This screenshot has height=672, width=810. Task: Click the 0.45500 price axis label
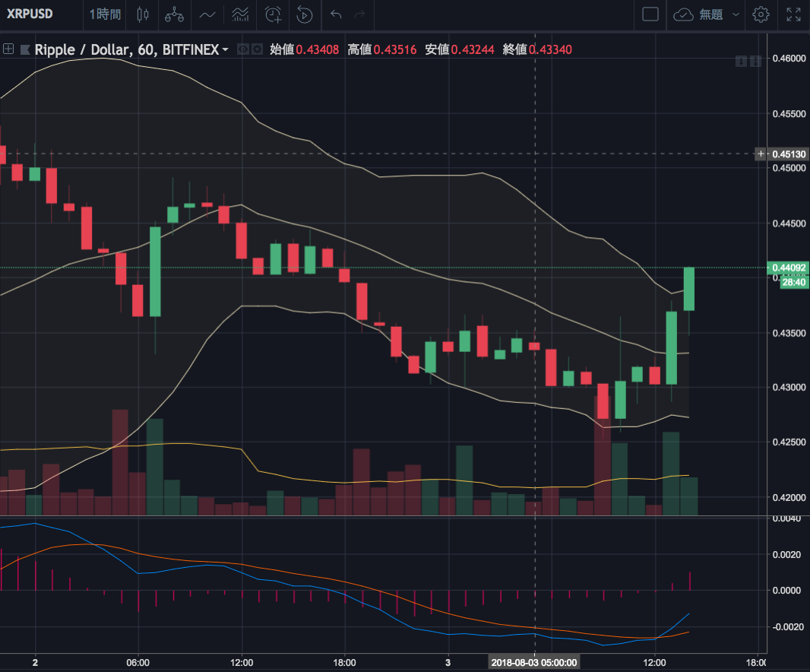point(789,114)
